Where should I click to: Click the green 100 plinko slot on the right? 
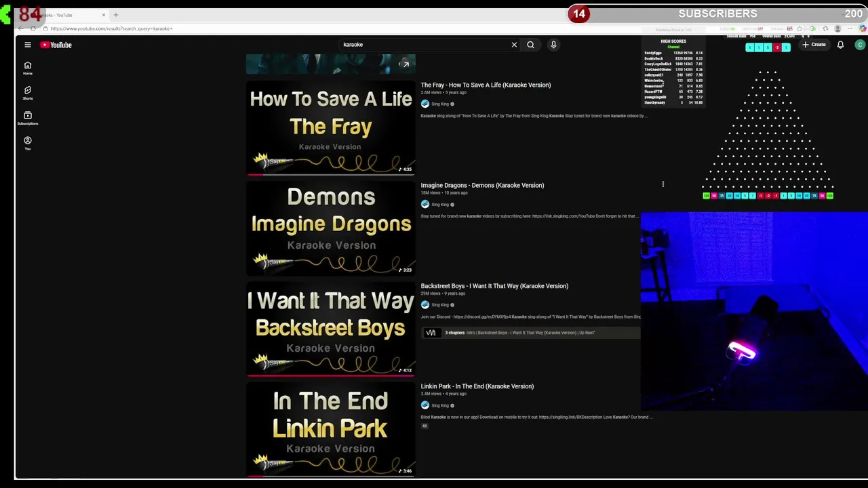tap(830, 196)
